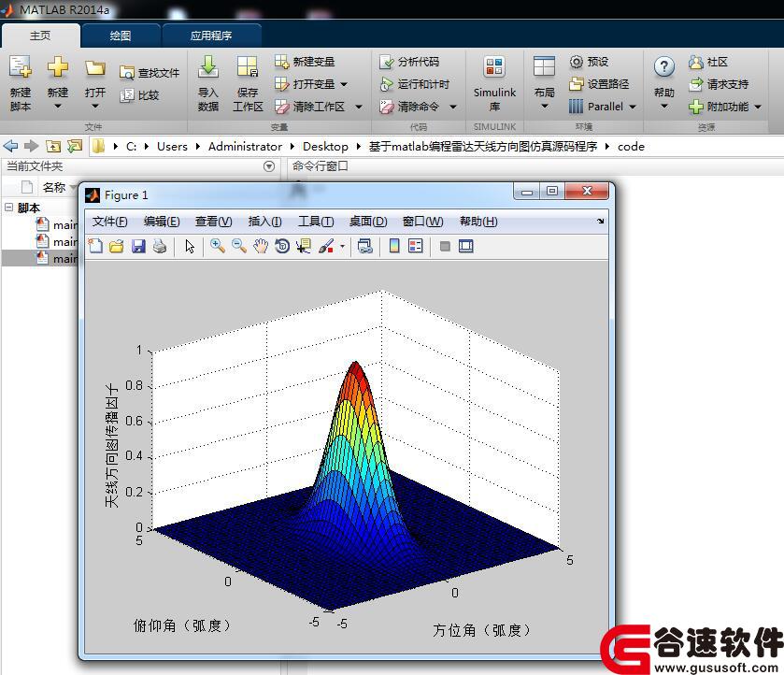Create a new figure from Figure 1 toolbar
The image size is (784, 675).
95,246
